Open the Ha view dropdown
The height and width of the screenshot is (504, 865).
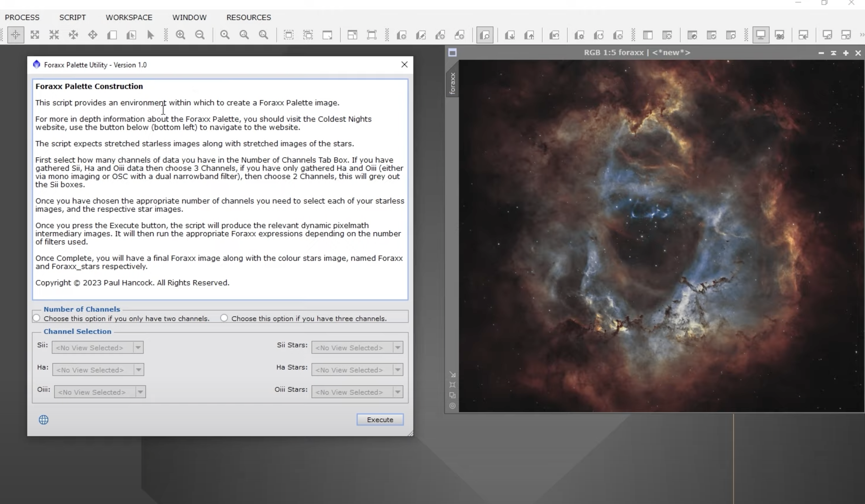pyautogui.click(x=138, y=370)
